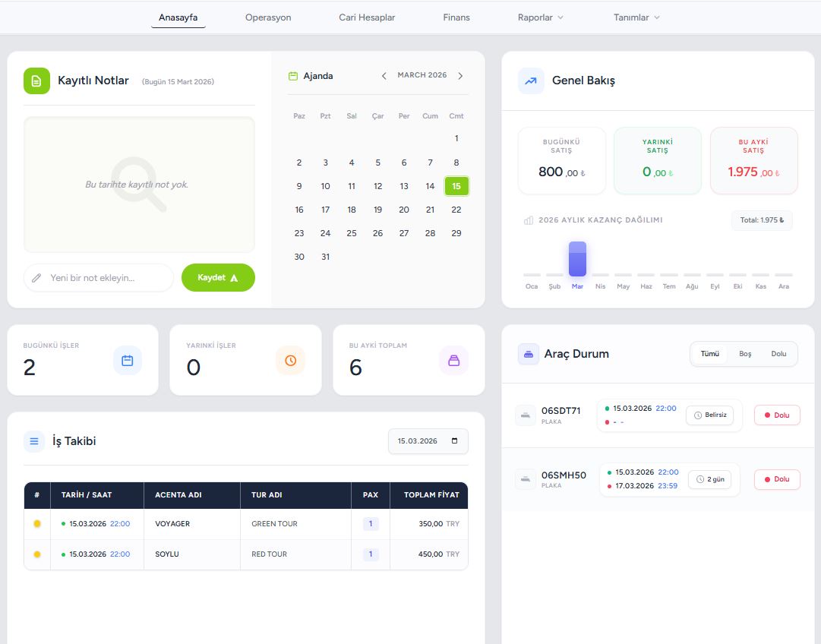This screenshot has width=821, height=644.
Task: Click the calendar icon in Bugünkü İşler card
Action: point(128,361)
